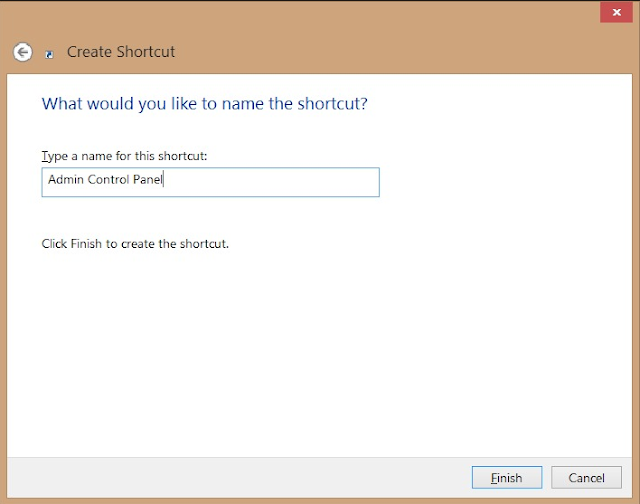This screenshot has height=504, width=640.
Task: Click the shortcut name input field
Action: [211, 182]
